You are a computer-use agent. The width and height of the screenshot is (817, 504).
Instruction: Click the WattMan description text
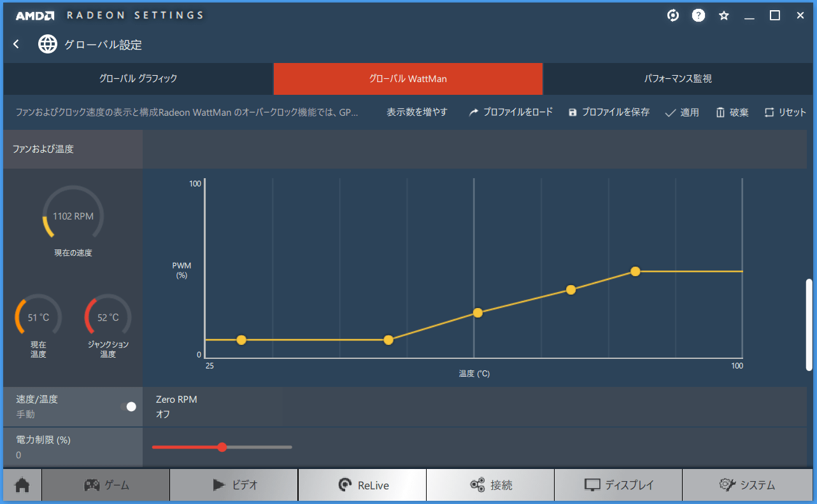click(x=187, y=112)
